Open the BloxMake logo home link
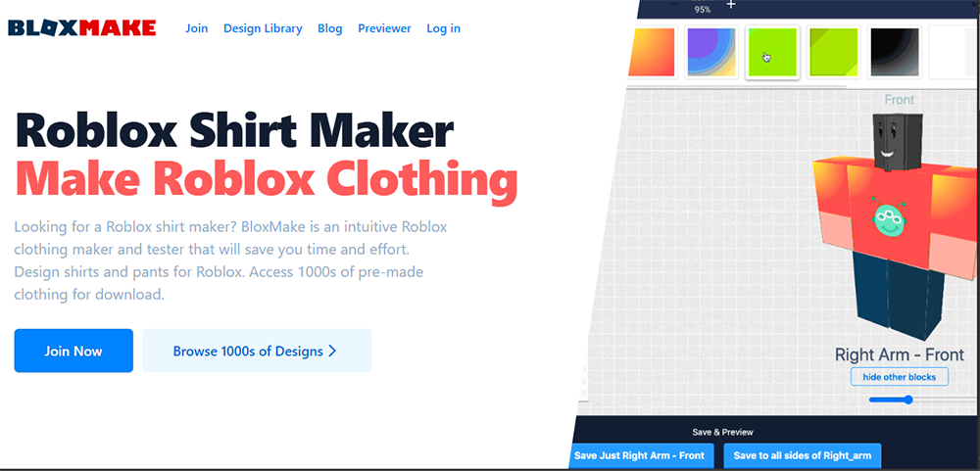 [x=82, y=28]
